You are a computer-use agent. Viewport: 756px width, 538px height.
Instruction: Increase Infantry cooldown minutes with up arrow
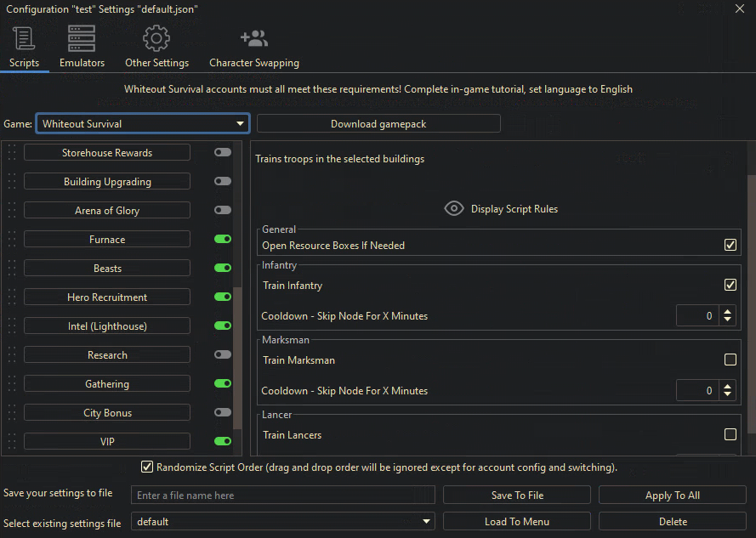tap(727, 311)
